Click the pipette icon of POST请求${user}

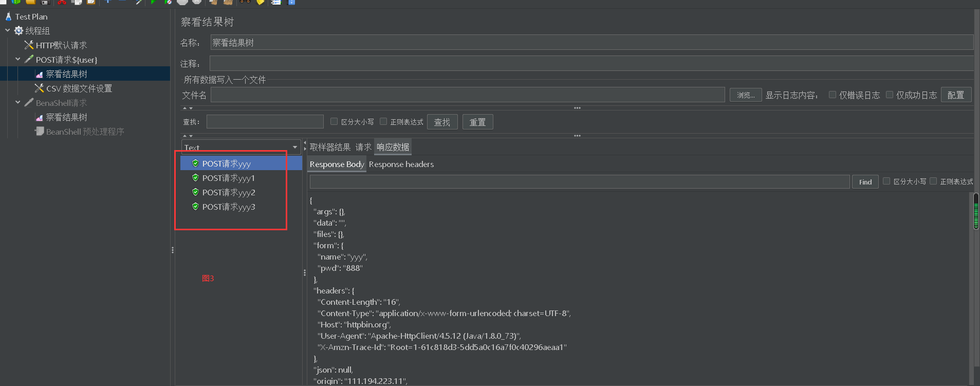[29, 60]
